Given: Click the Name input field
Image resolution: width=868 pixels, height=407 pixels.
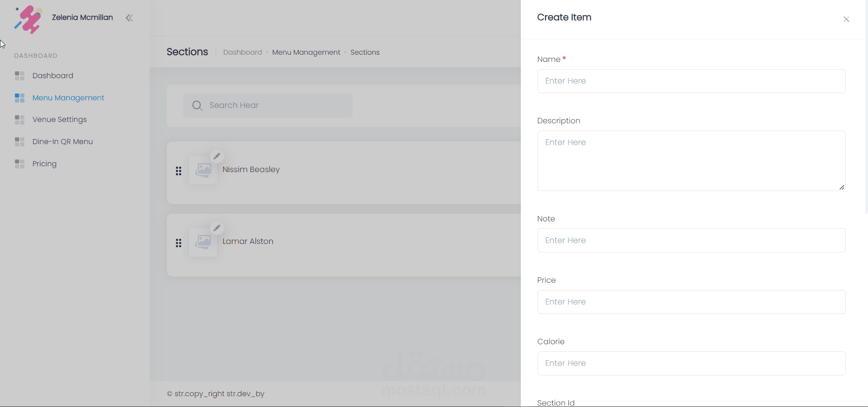Looking at the screenshot, I should click(x=691, y=81).
